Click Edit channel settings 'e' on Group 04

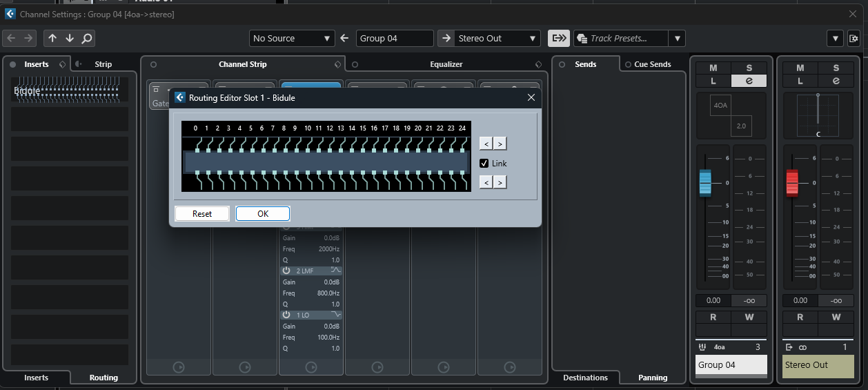click(749, 81)
